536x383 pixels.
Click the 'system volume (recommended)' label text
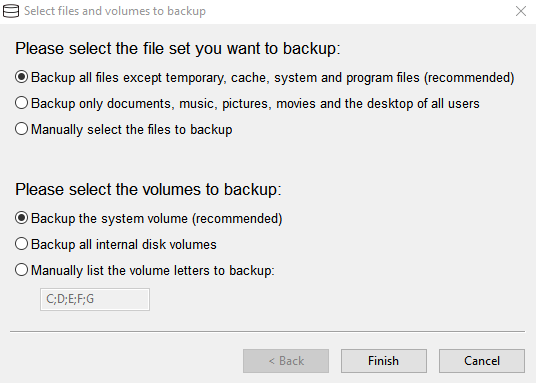tap(191, 219)
